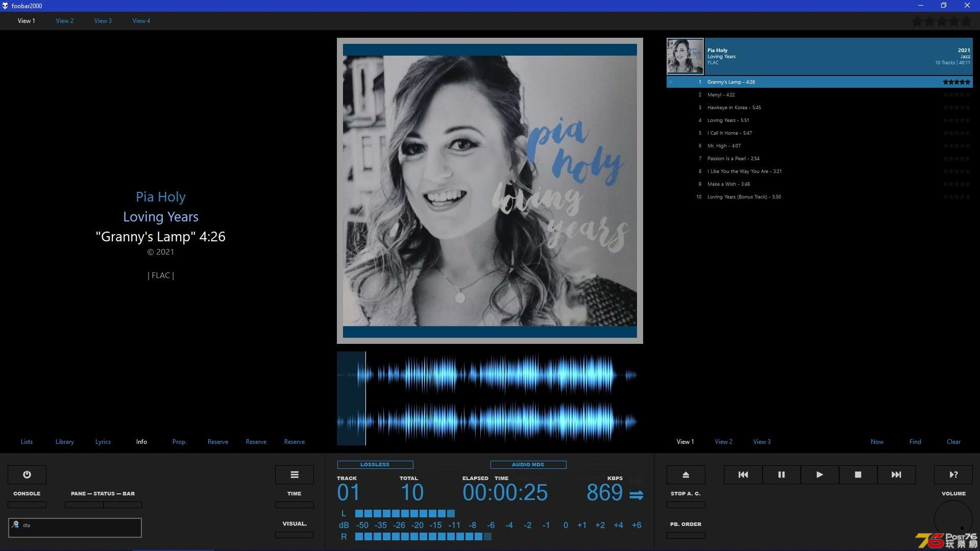This screenshot has width=980, height=551.
Task: Click the search input field
Action: pos(75,528)
